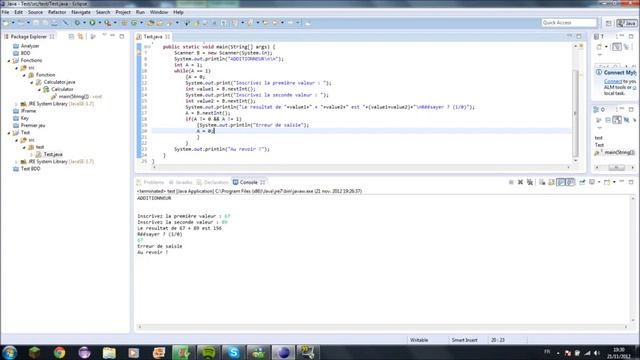Click Remove All Terminated Launches in Console
The image size is (640, 360).
point(530,182)
